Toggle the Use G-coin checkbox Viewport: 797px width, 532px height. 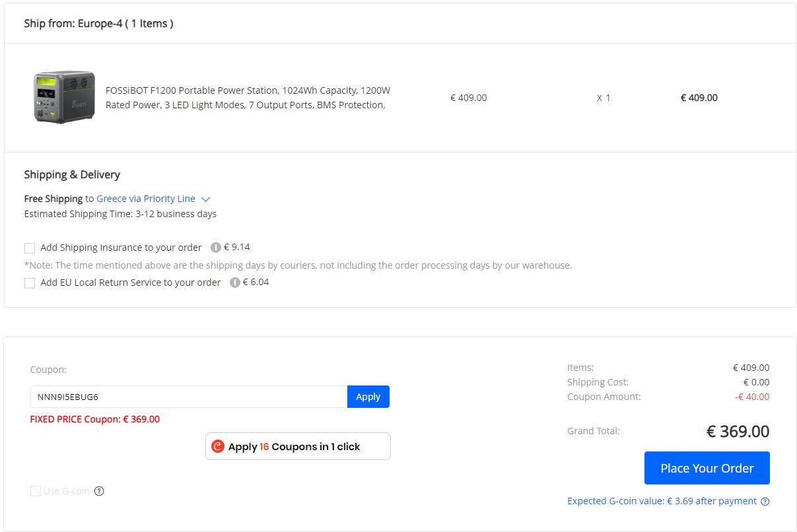click(36, 491)
